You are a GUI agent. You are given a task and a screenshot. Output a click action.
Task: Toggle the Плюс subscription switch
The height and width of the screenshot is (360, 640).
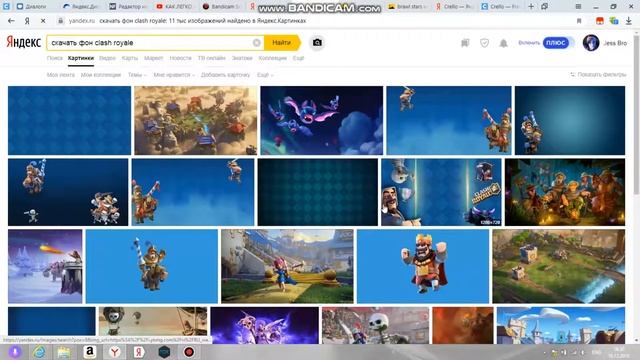[558, 43]
